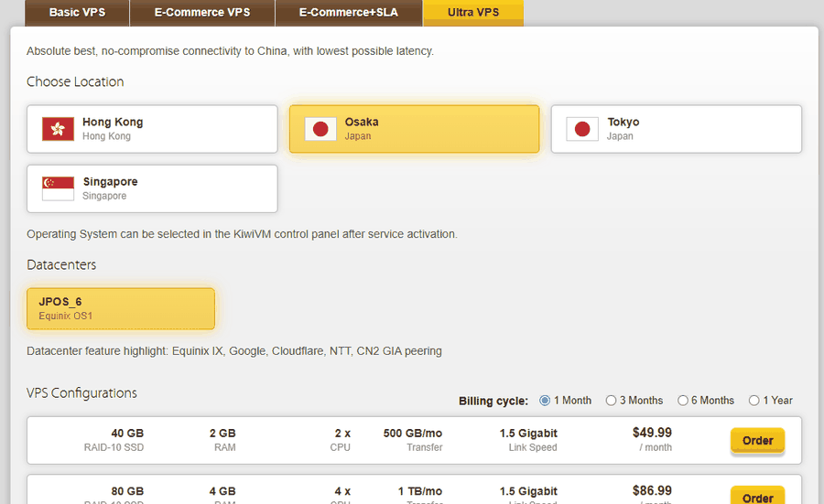Click the Billing cycle label
Screen dimensions: 824x504
(x=493, y=402)
